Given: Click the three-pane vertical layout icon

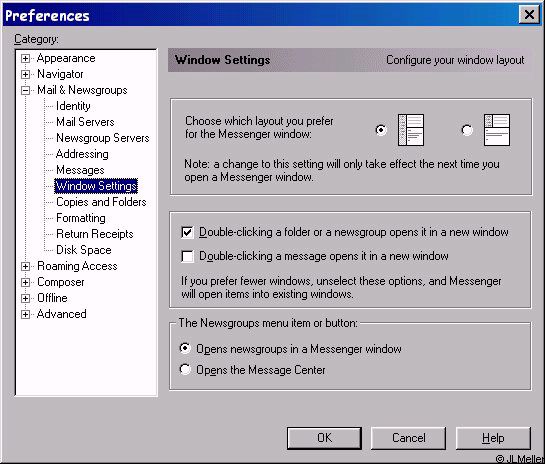Looking at the screenshot, I should tap(410, 130).
